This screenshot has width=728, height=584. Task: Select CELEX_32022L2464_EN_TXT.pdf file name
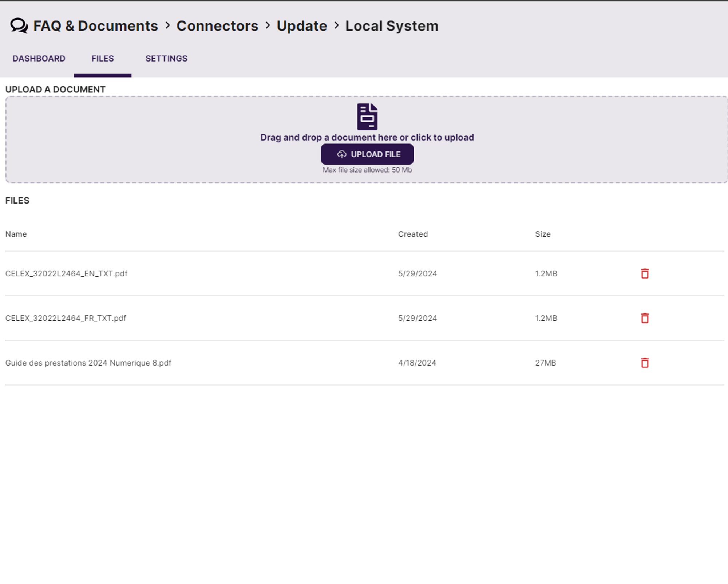pos(66,274)
